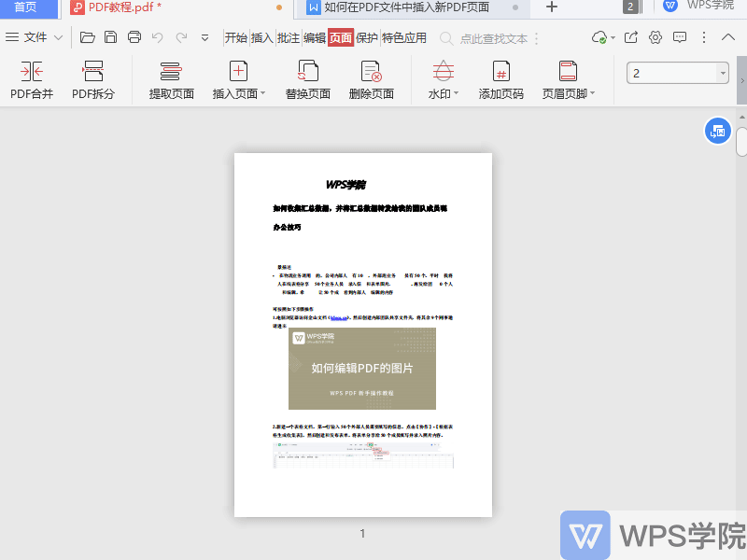Click the search magnifier icon
Screen dimensions: 747x560
click(x=446, y=38)
